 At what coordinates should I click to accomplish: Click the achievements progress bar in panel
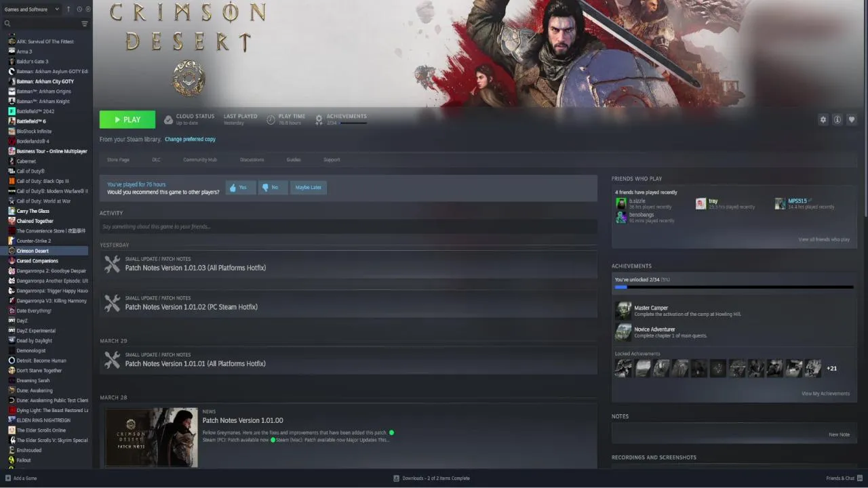coord(734,287)
